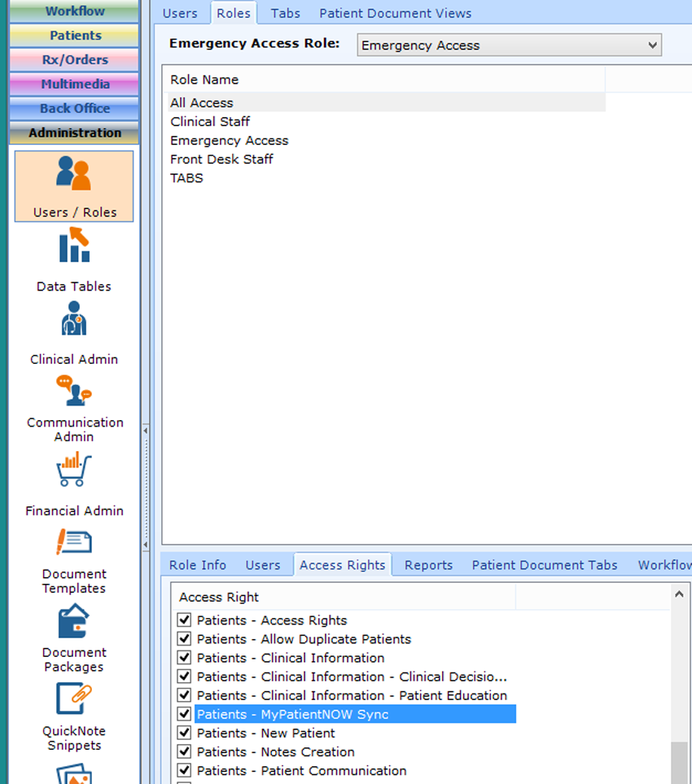692x784 pixels.
Task: Click the Patients navigation button
Action: point(73,35)
